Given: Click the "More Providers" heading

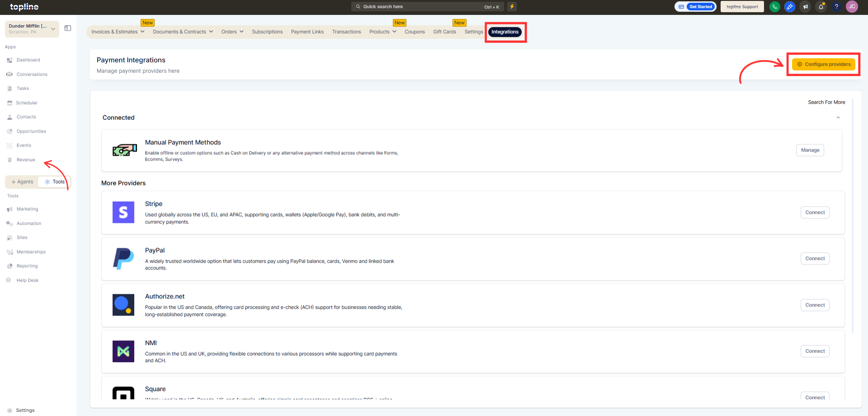Looking at the screenshot, I should pos(123,183).
